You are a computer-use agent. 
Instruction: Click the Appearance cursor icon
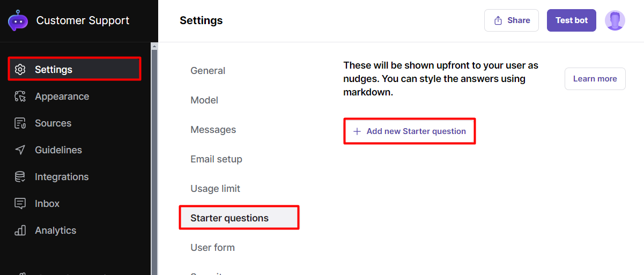(x=20, y=96)
